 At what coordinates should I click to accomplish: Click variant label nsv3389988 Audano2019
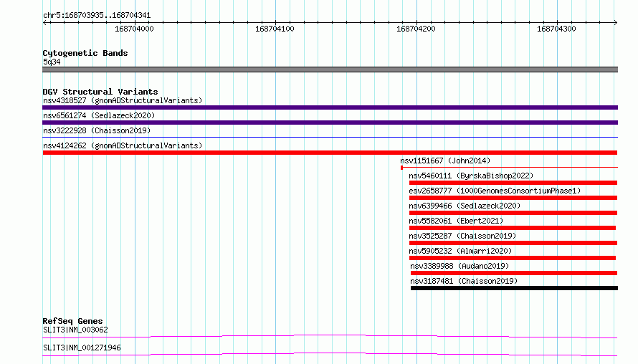(460, 266)
